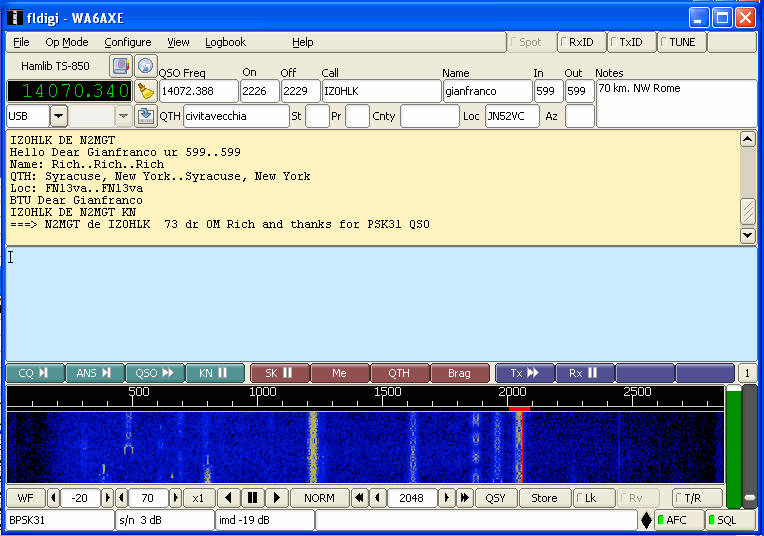
Task: Click the BPSK31 mode status field
Action: 60,520
